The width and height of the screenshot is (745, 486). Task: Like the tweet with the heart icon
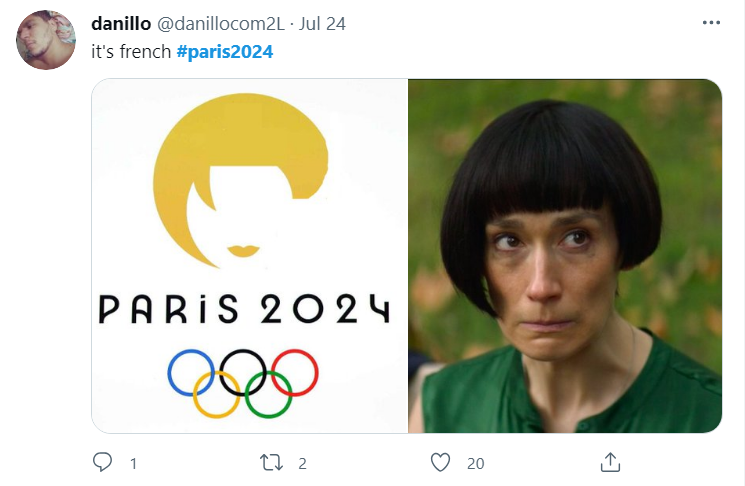(440, 463)
